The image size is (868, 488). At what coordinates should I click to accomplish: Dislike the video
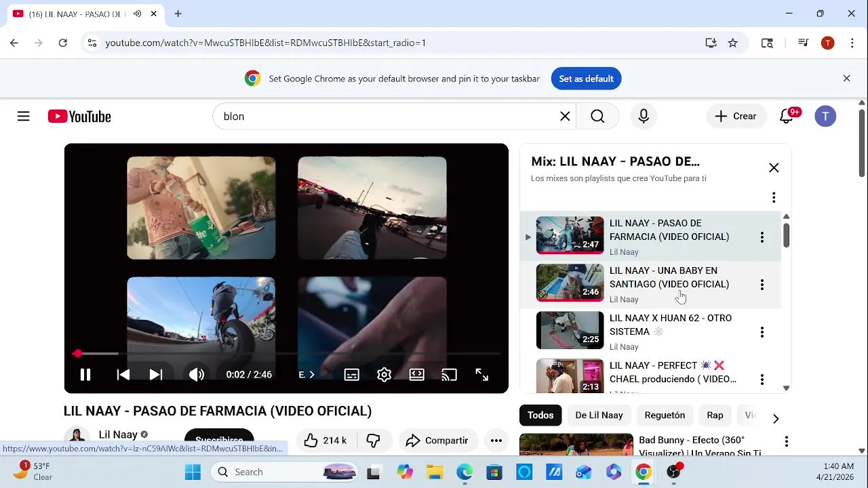tap(373, 441)
